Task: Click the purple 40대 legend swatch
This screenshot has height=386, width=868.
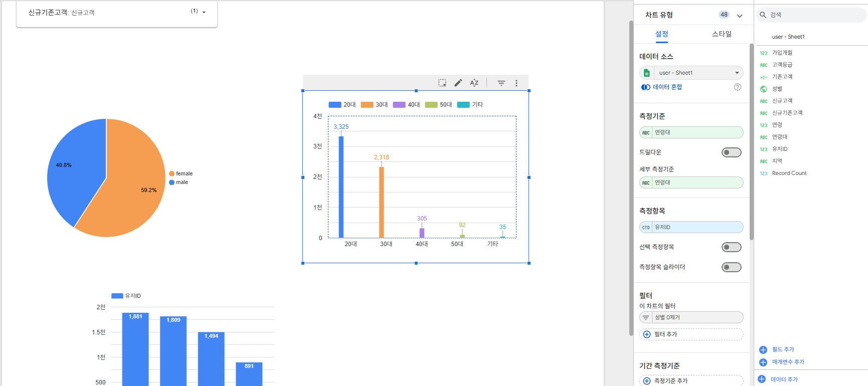Action: pyautogui.click(x=399, y=105)
